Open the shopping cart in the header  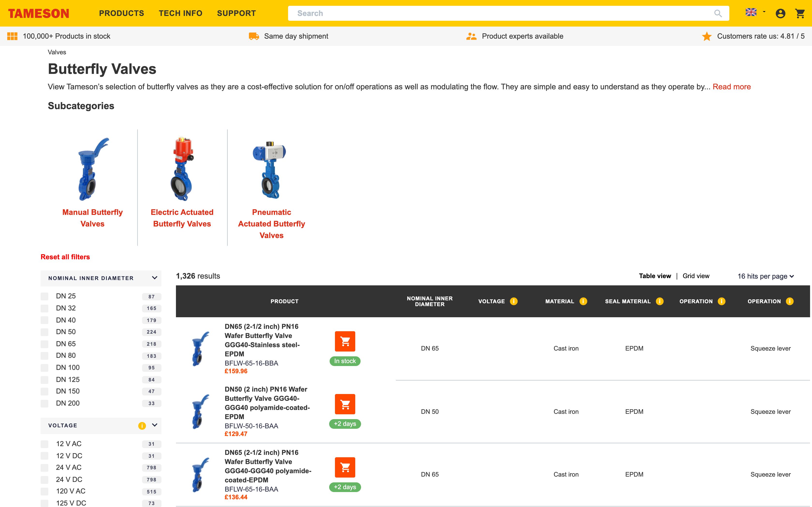[800, 13]
